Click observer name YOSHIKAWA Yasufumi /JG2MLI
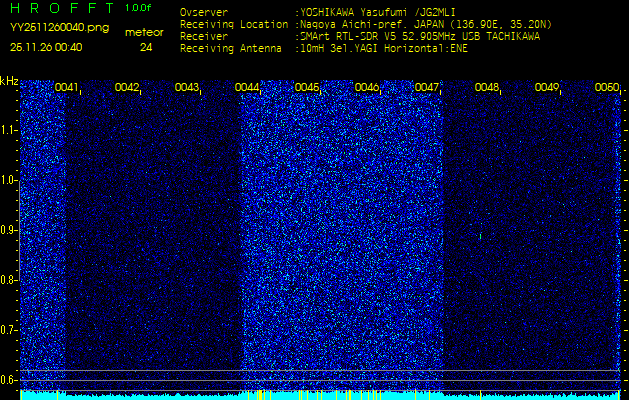The width and height of the screenshot is (629, 400). pos(377,13)
